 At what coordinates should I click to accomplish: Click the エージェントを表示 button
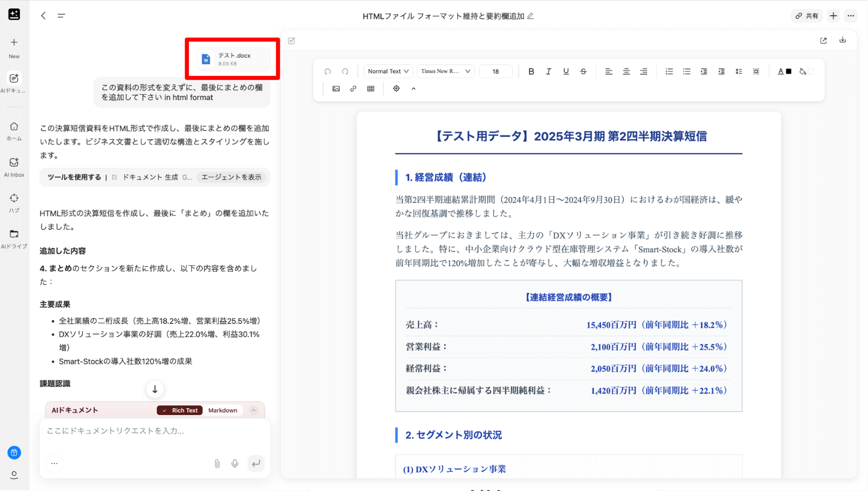click(x=231, y=177)
